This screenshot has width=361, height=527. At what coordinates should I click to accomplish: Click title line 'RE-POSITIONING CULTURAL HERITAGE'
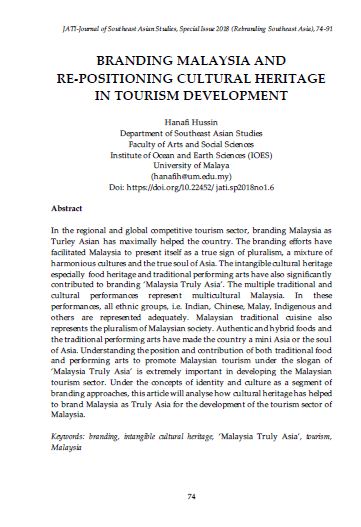(191, 78)
